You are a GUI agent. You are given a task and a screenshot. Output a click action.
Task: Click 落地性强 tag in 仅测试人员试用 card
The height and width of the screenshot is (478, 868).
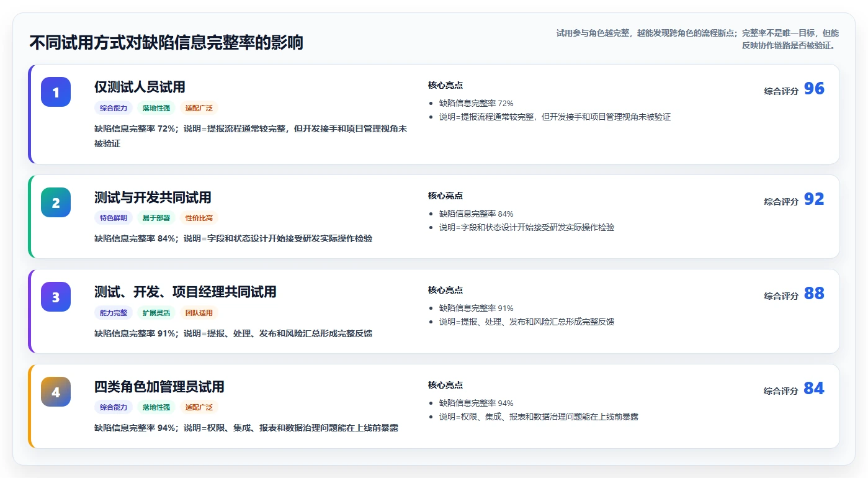(156, 108)
